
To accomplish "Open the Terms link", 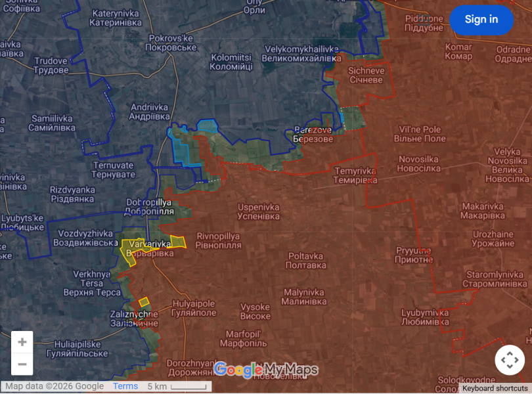I will point(125,386).
